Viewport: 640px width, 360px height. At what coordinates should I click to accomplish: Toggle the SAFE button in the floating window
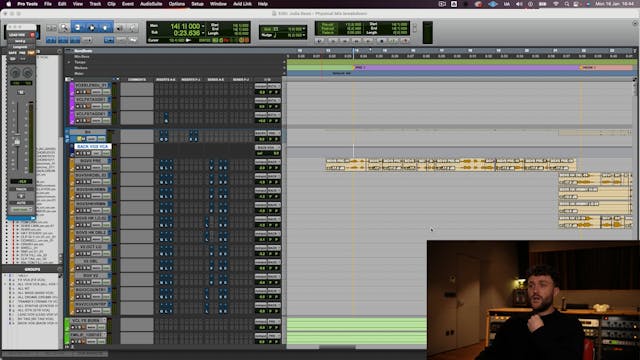coord(13,53)
